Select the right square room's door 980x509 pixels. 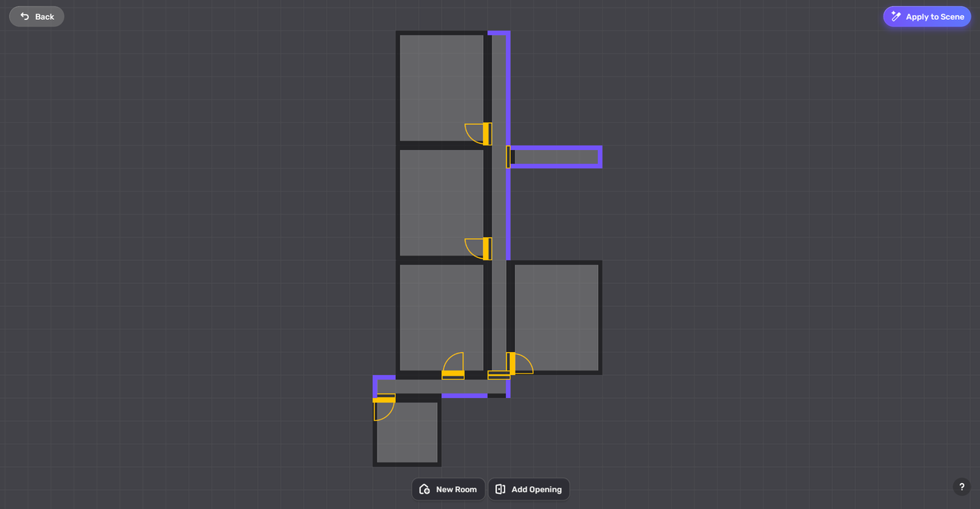(512, 364)
